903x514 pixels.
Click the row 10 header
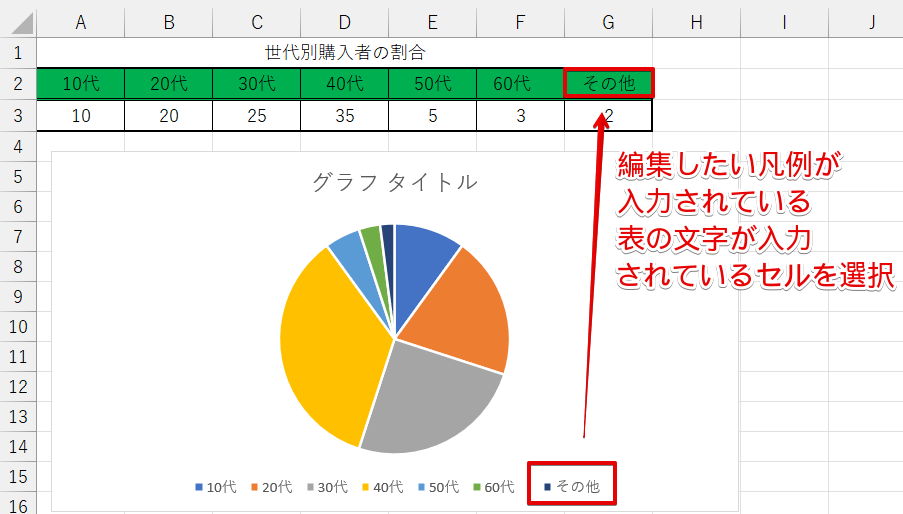17,327
